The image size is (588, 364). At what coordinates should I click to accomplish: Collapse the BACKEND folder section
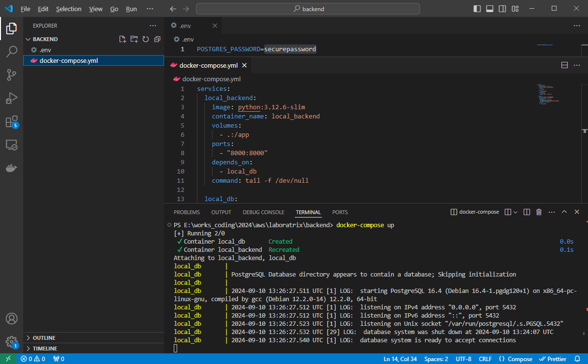tap(45, 39)
